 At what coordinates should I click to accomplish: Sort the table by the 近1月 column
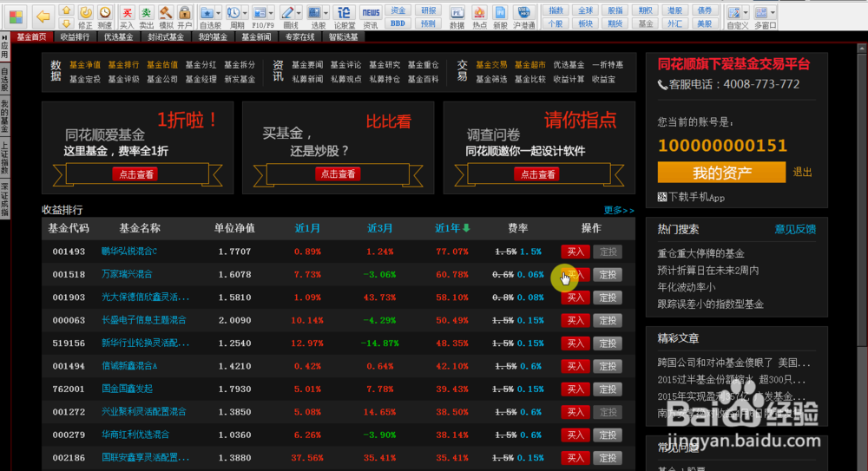tap(307, 228)
